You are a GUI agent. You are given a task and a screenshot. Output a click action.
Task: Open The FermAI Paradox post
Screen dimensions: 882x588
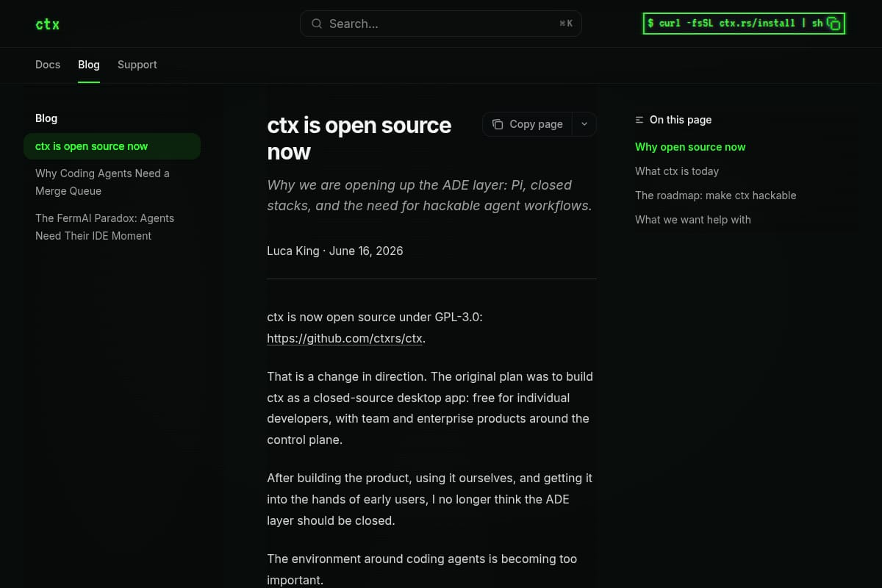112,227
